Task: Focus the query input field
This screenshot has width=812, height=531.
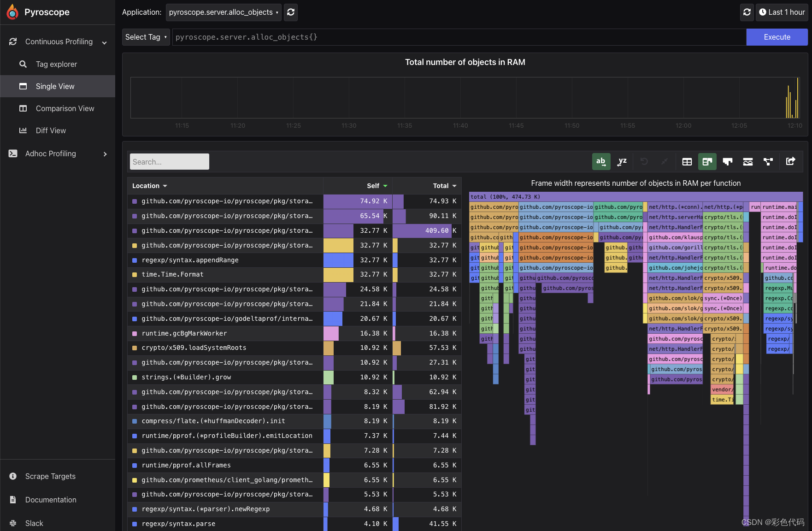Action: pyautogui.click(x=459, y=37)
